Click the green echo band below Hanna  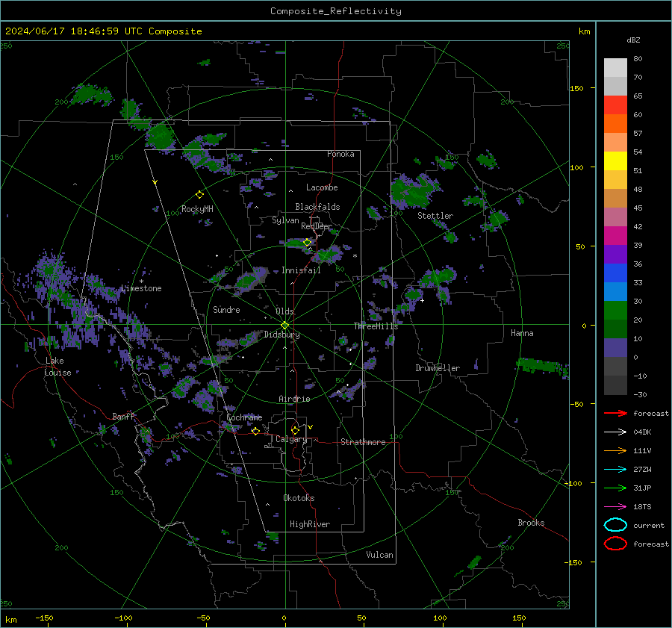pos(543,367)
